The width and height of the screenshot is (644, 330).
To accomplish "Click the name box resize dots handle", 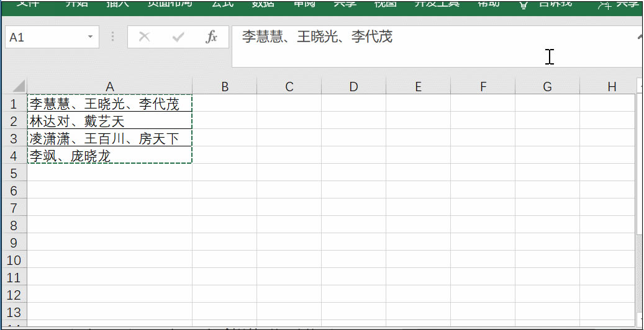I will coord(112,37).
